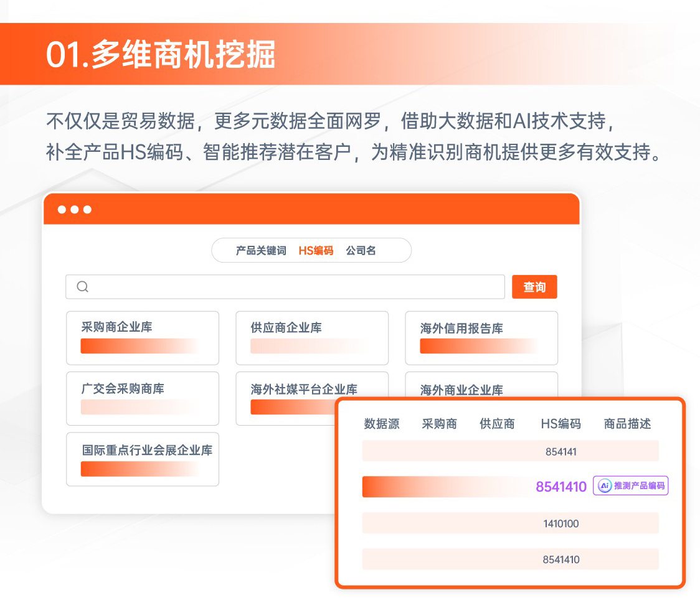Switch to the HS编码 tab
The height and width of the screenshot is (608, 700).
[x=316, y=251]
